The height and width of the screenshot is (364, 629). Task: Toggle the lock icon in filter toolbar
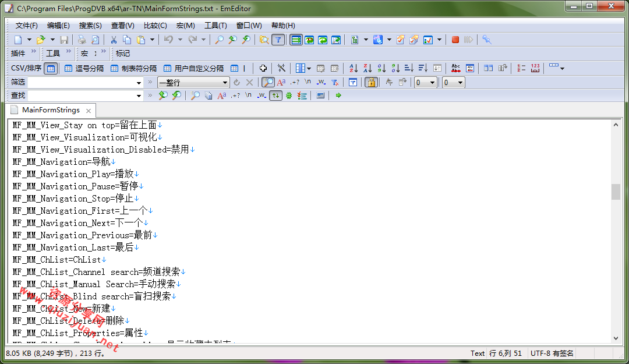pyautogui.click(x=372, y=83)
